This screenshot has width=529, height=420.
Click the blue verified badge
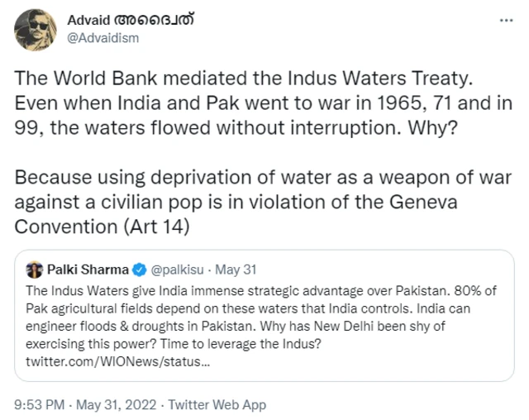click(140, 270)
